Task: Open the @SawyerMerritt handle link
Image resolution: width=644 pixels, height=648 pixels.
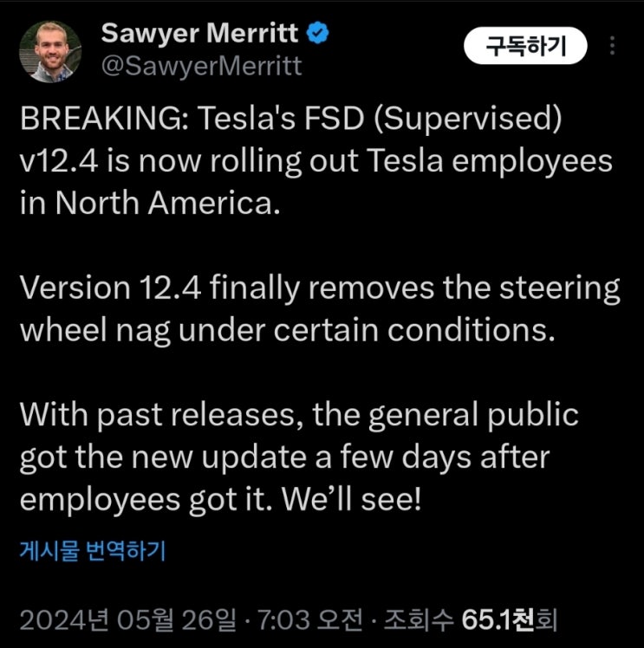Action: point(202,67)
